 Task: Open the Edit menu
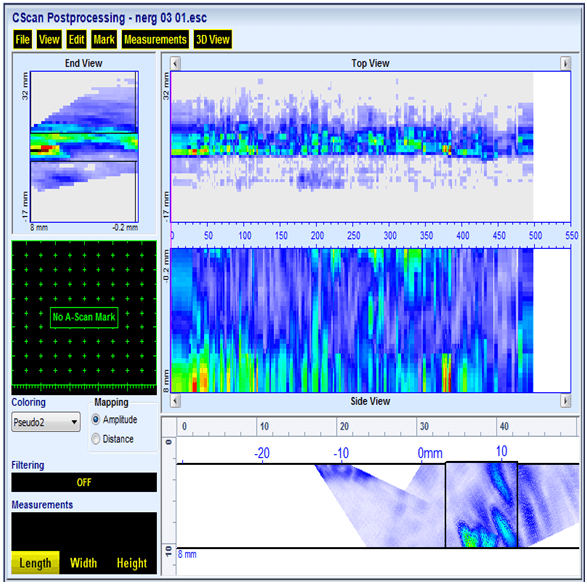click(x=76, y=39)
